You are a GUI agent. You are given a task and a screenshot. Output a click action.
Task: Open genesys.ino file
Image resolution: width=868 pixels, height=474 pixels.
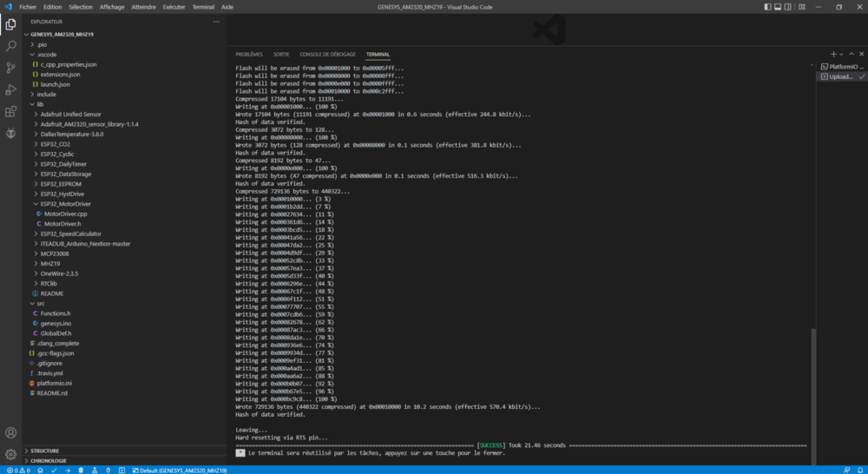pyautogui.click(x=56, y=324)
